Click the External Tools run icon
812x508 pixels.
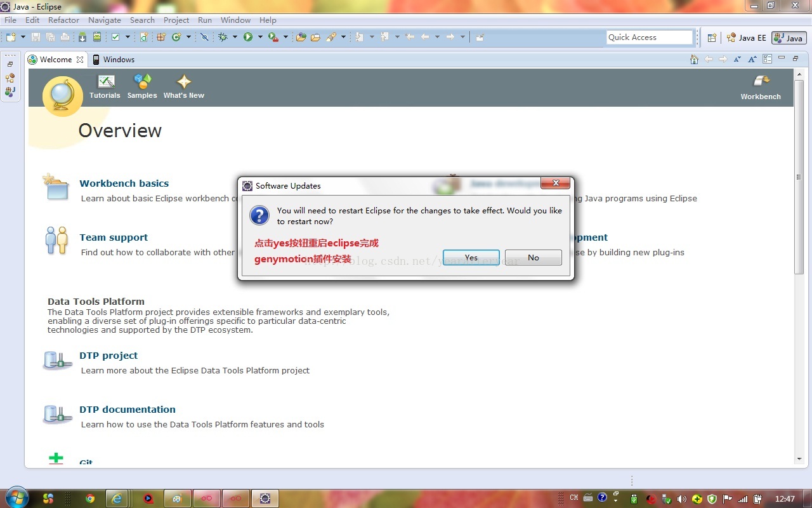(x=273, y=37)
